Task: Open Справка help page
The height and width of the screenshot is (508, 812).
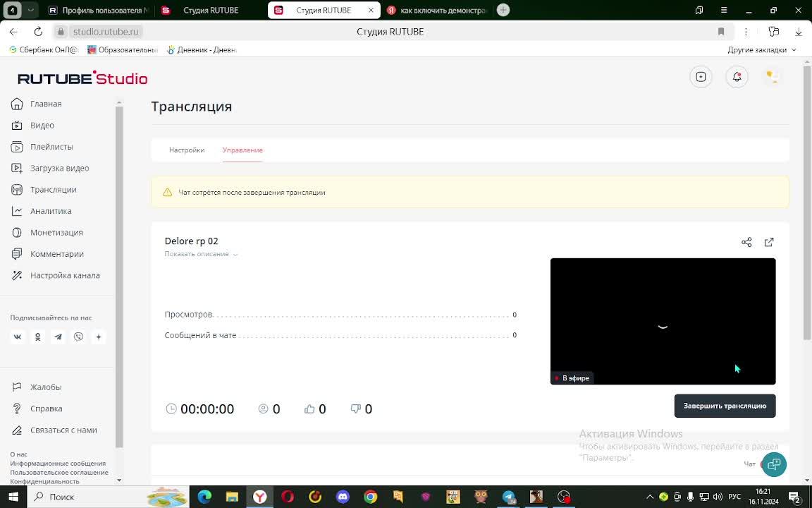Action: [x=37, y=409]
